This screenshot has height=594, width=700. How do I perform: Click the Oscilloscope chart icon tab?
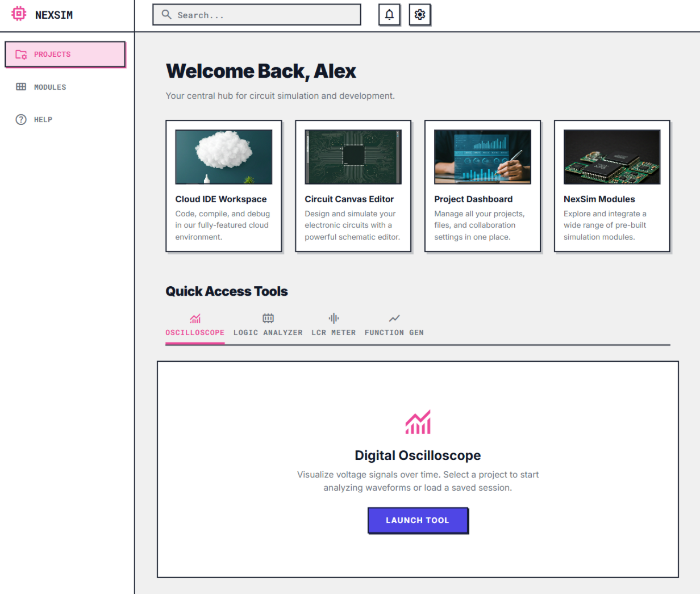195,319
